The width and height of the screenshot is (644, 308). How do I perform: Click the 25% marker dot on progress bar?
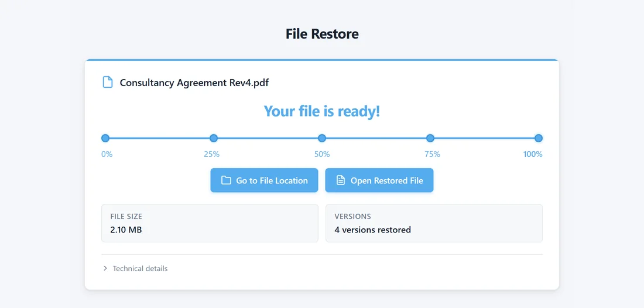(x=214, y=138)
